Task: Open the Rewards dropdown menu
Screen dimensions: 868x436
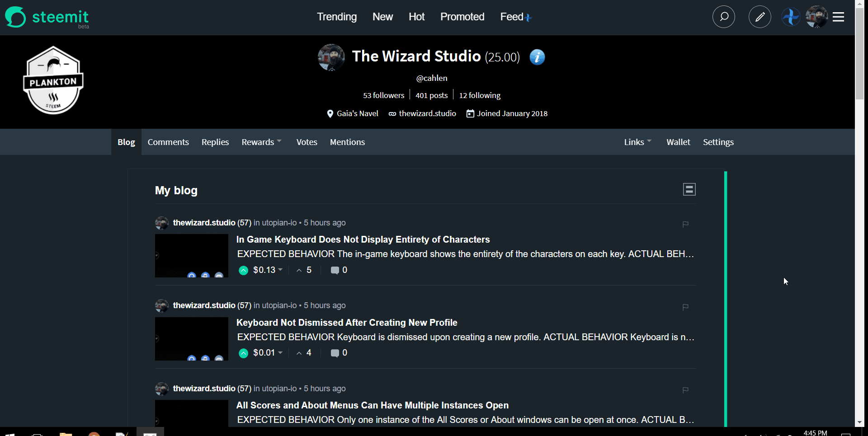Action: click(x=261, y=142)
